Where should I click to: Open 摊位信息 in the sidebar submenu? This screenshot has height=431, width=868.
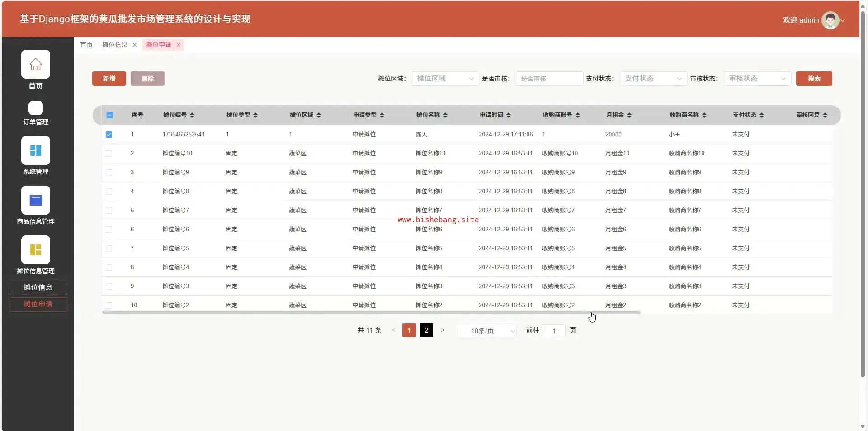(38, 288)
